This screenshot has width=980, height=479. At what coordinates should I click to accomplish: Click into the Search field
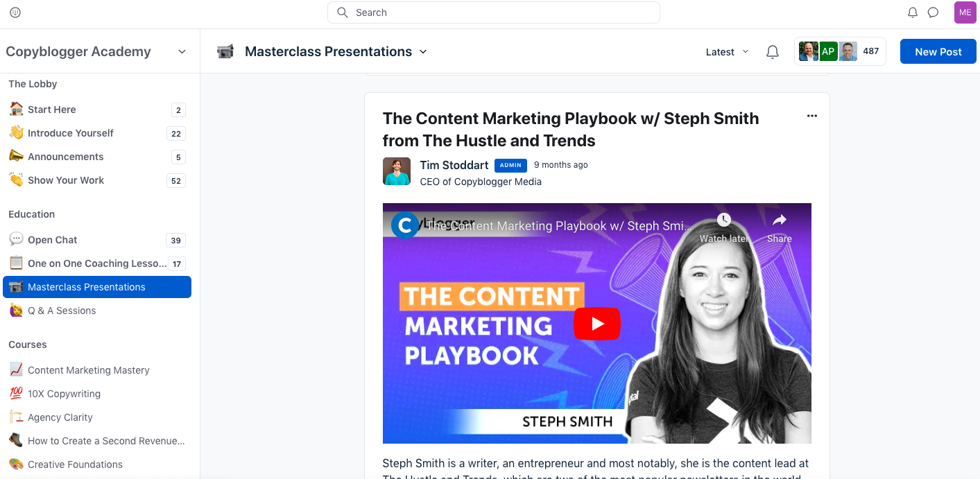tap(494, 12)
